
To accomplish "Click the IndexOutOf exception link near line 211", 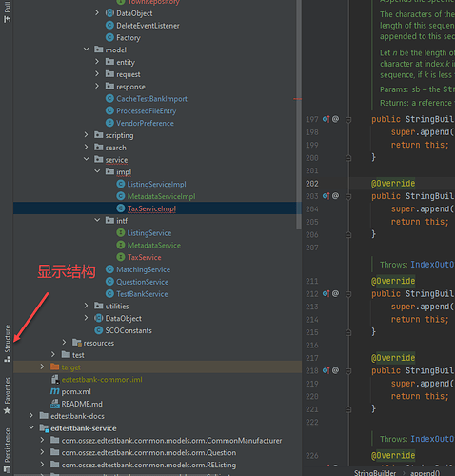I will point(432,265).
